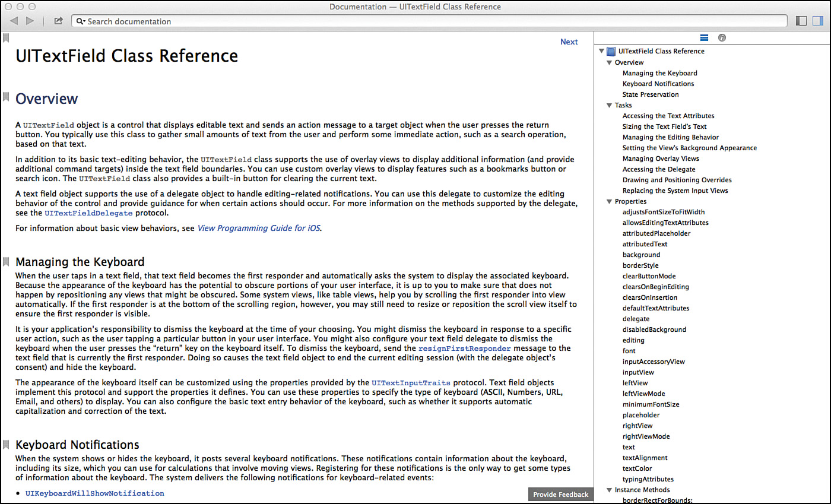Select minimumFontSize property

(x=651, y=404)
